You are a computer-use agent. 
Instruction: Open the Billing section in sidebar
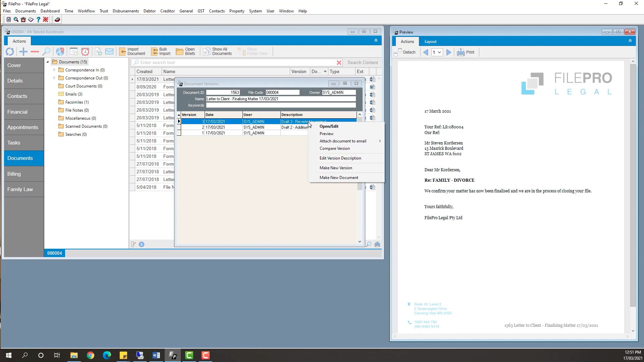[24, 174]
